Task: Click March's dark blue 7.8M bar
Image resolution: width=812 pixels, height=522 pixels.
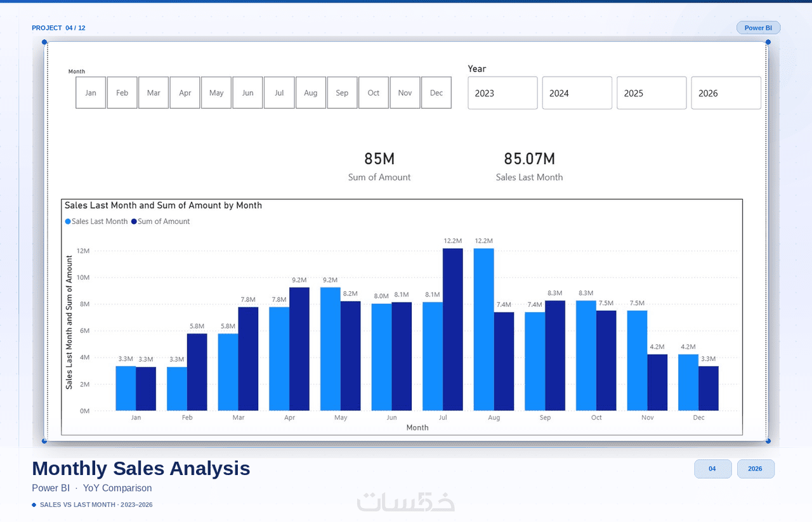Action: coord(249,359)
